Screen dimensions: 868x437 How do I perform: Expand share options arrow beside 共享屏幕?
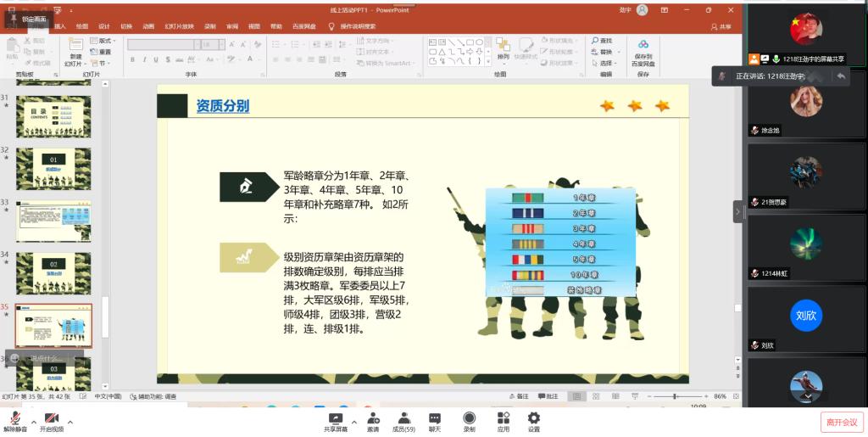pos(352,422)
